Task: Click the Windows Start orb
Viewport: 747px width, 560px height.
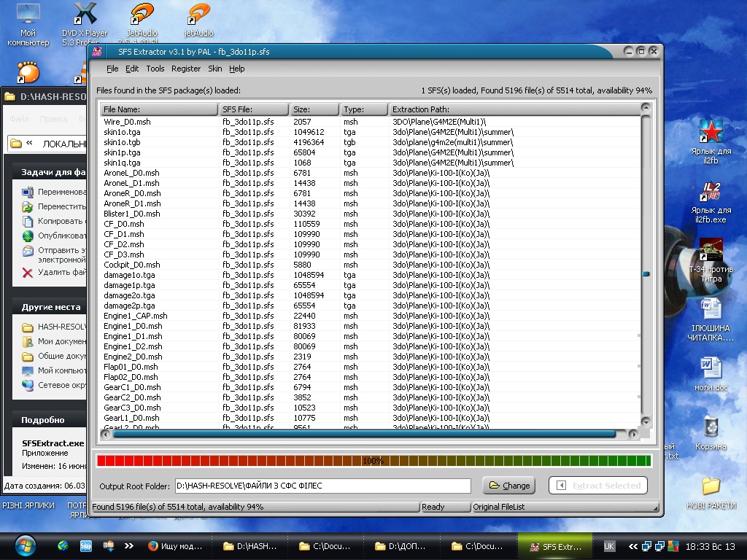Action: (24, 545)
